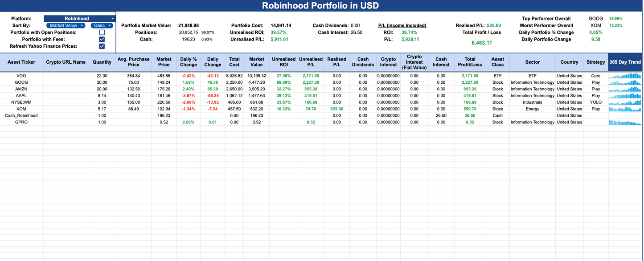Click the XOM 365 day trend sparkline
The height and width of the screenshot is (261, 644).
(x=625, y=109)
